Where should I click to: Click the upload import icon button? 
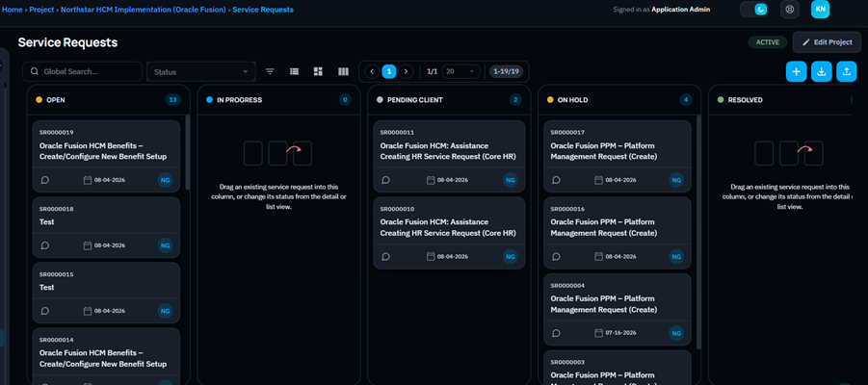tap(847, 71)
